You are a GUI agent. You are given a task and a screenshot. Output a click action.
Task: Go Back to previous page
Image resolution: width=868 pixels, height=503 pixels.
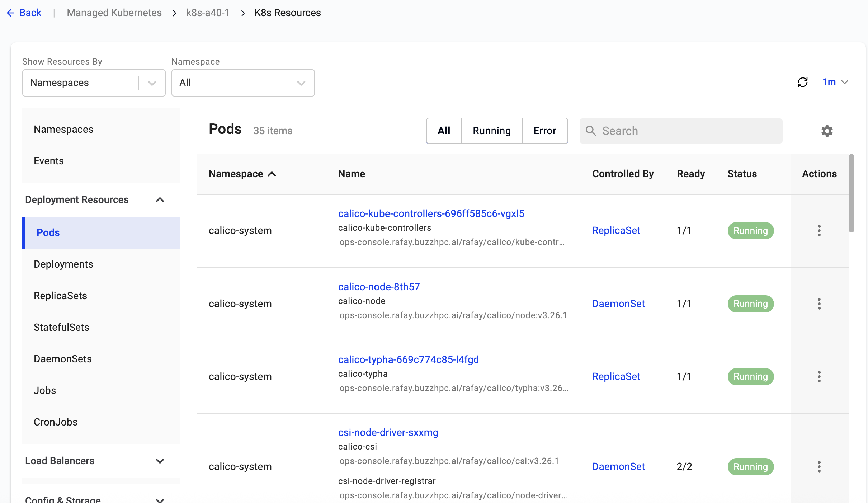24,13
